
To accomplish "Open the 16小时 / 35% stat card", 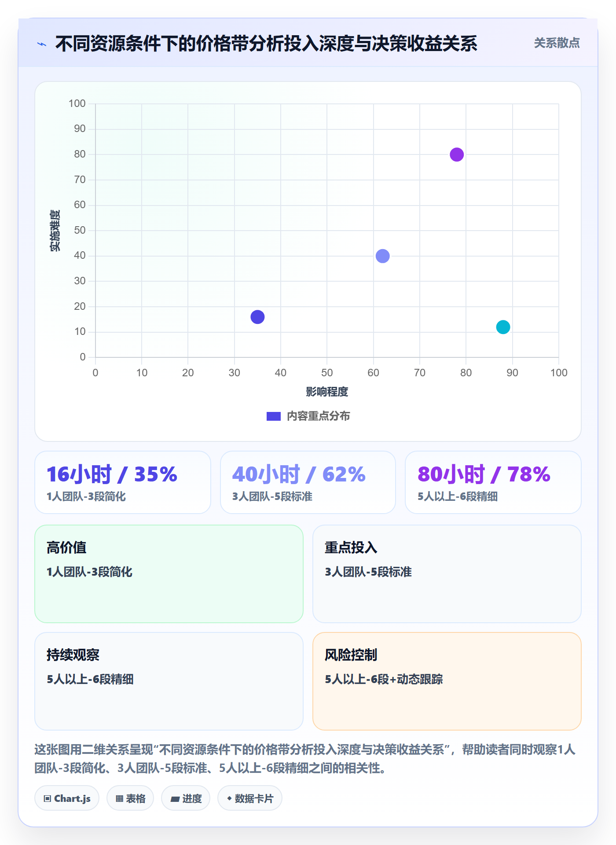I will coord(123,482).
